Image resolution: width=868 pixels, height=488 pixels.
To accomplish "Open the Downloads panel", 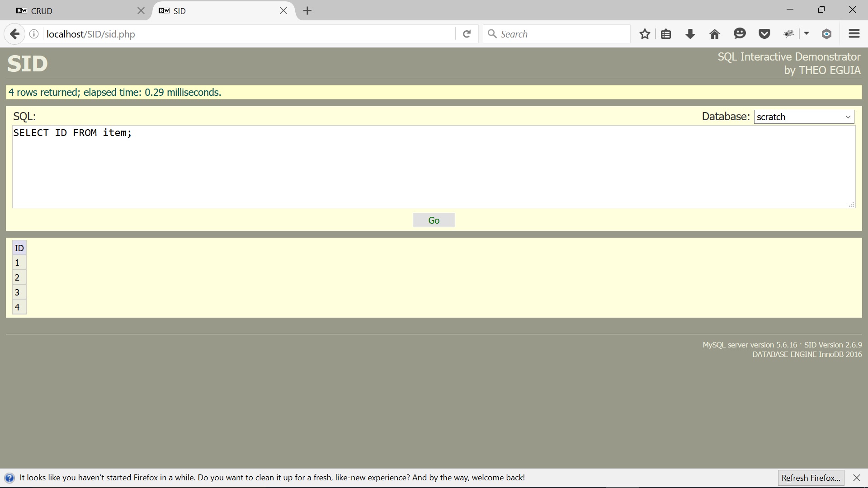I will click(690, 34).
